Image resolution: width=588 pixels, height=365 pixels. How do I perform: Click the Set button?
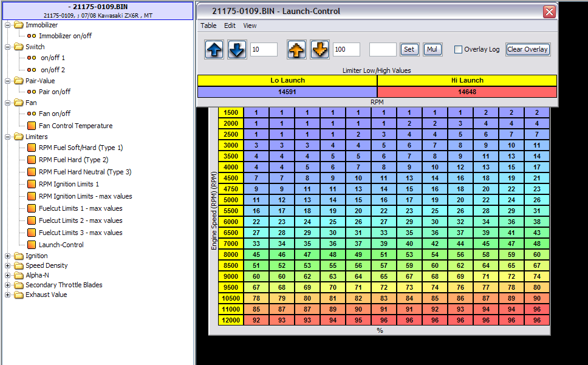[409, 50]
